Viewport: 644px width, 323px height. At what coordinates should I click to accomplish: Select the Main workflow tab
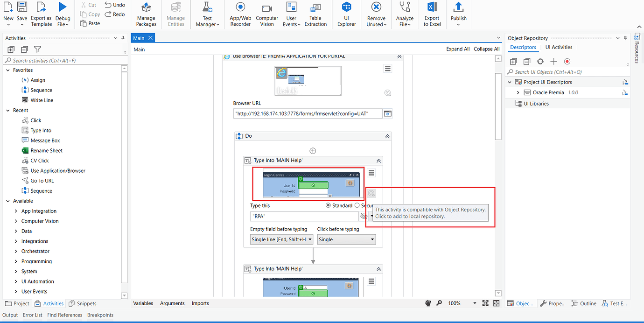click(139, 37)
